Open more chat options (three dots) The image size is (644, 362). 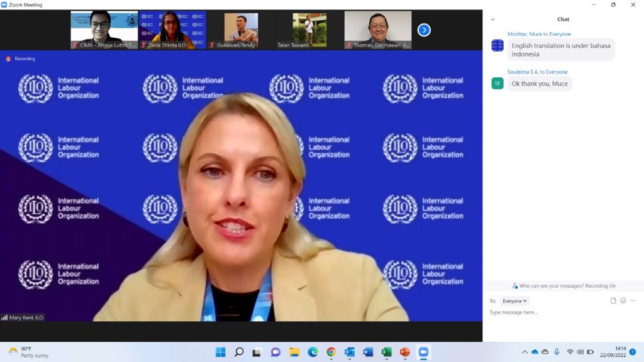tap(633, 301)
